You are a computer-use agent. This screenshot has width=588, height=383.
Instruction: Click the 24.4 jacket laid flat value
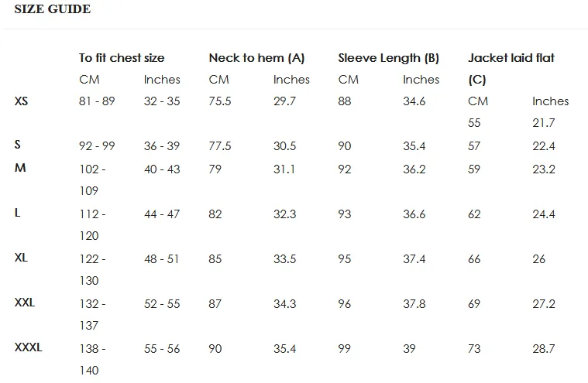(544, 214)
